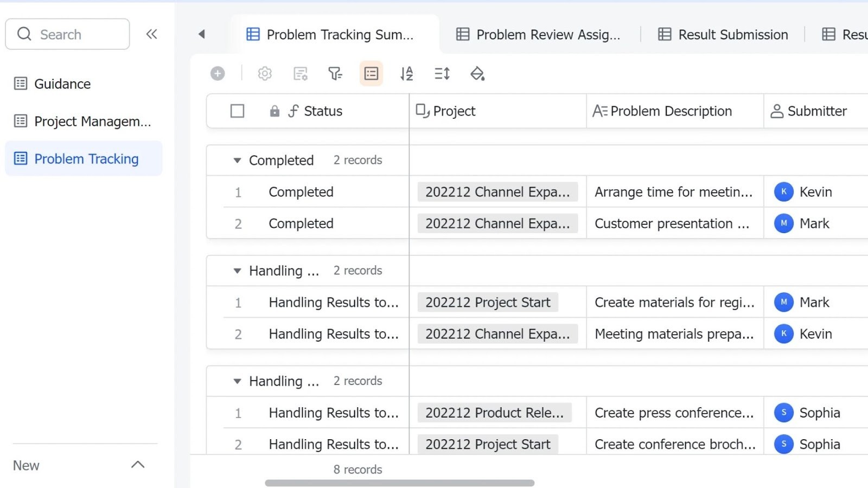This screenshot has height=488, width=868.
Task: Open view settings with the gear icon
Action: [265, 73]
